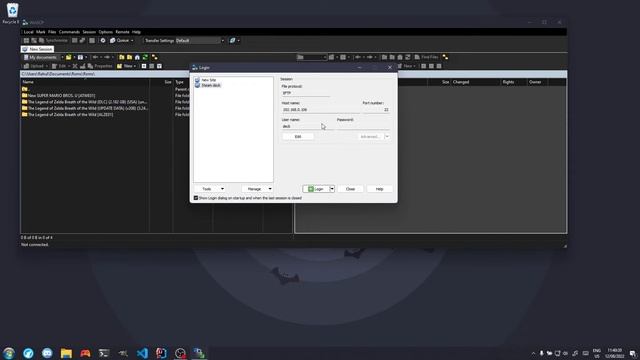Viewport: 640px width, 360px height.
Task: Click remote panel directory tree icon
Action: 445,57
